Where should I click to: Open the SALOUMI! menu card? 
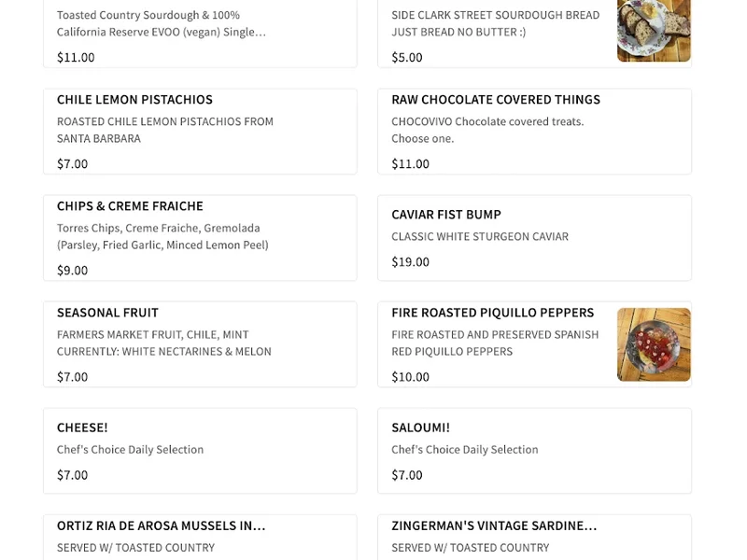click(x=533, y=450)
